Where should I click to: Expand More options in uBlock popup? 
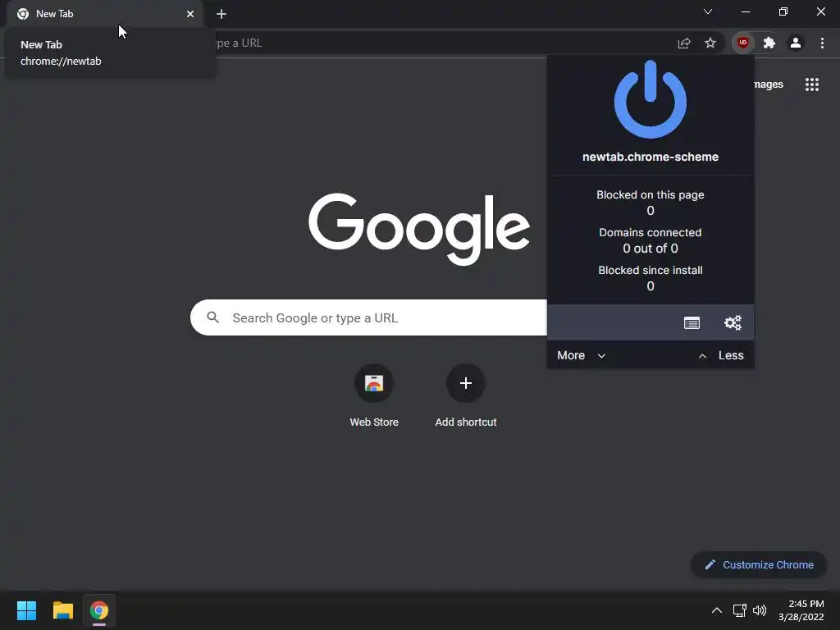582,355
